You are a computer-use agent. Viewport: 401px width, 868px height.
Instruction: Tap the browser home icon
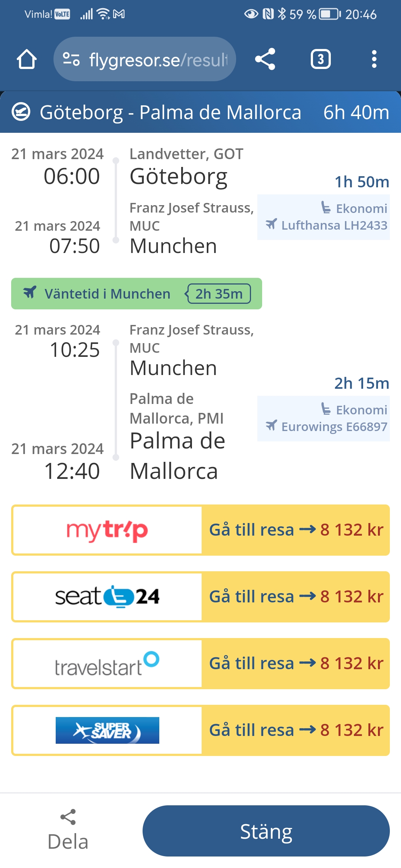coord(27,59)
